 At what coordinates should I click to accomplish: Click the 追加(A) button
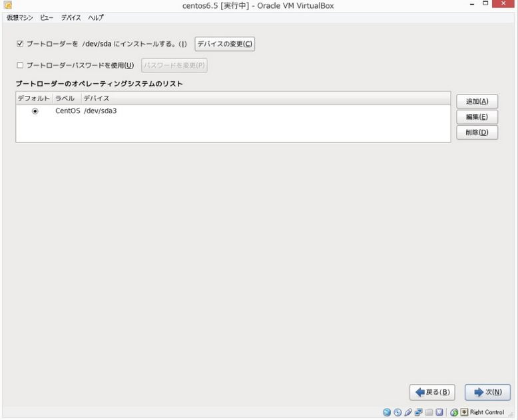[x=477, y=101]
